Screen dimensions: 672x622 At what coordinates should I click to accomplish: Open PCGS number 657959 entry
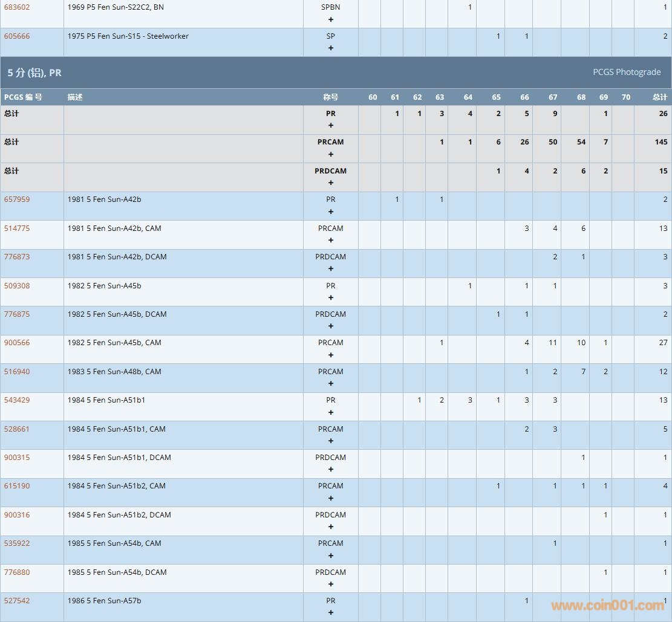17,199
